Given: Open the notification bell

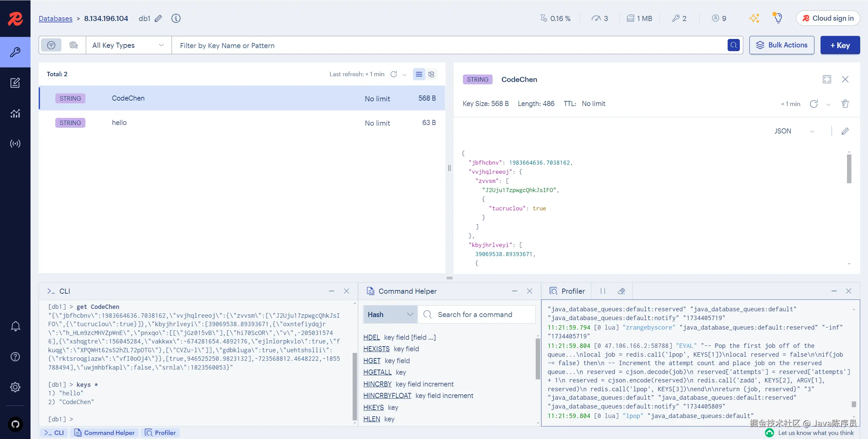Looking at the screenshot, I should pos(15,326).
